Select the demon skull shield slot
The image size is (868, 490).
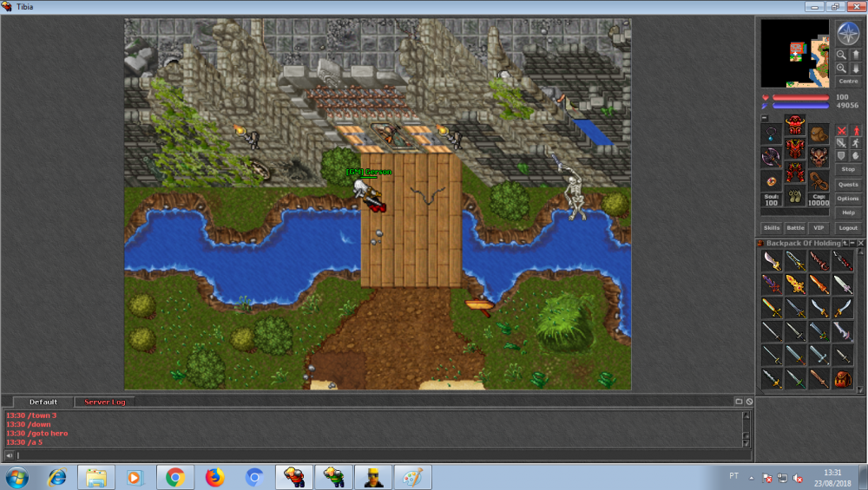click(819, 158)
